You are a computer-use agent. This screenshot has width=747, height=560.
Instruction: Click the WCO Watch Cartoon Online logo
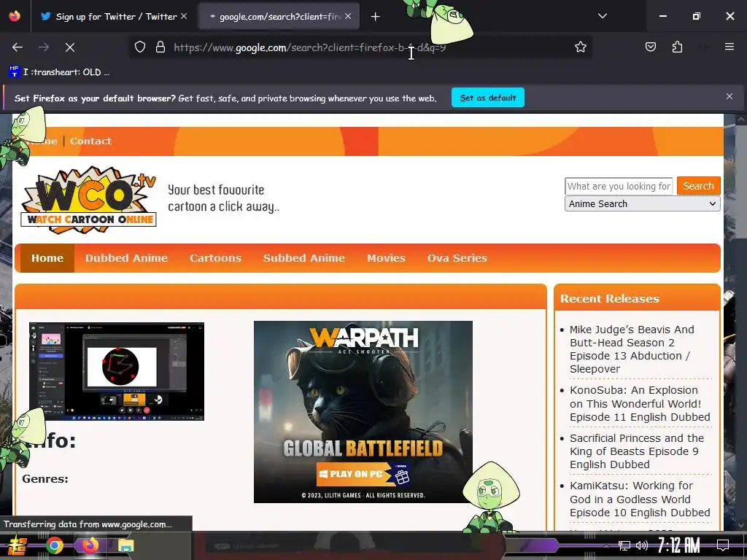[x=89, y=200]
